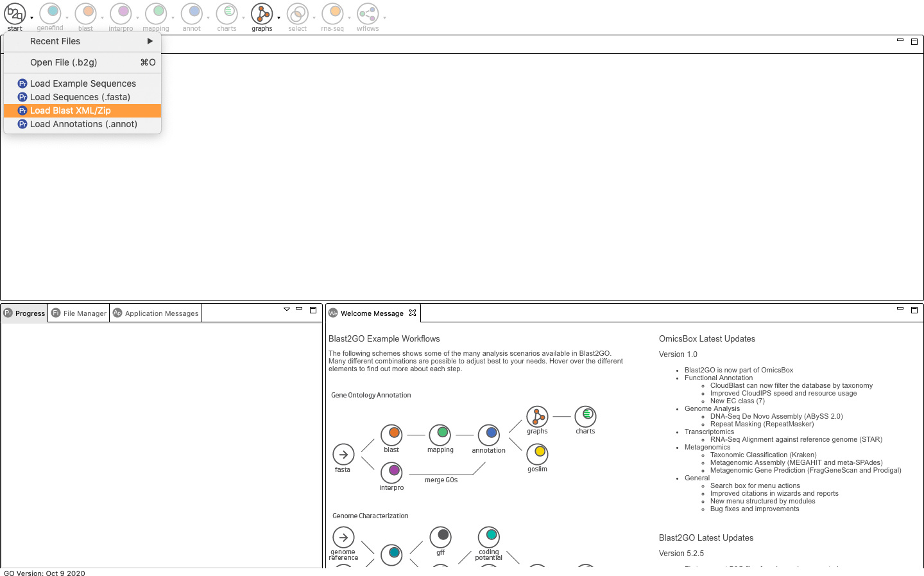The width and height of the screenshot is (924, 576).
Task: Expand the start button dropdown arrow
Action: [31, 18]
